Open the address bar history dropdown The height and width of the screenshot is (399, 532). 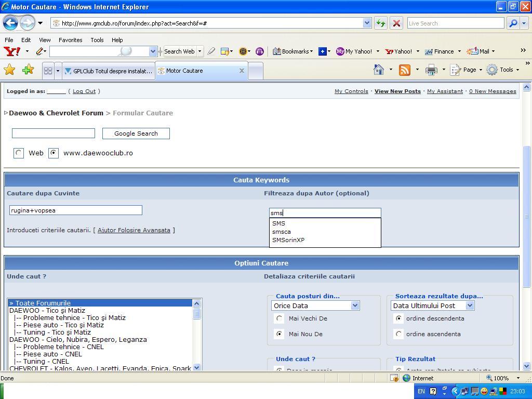point(367,23)
